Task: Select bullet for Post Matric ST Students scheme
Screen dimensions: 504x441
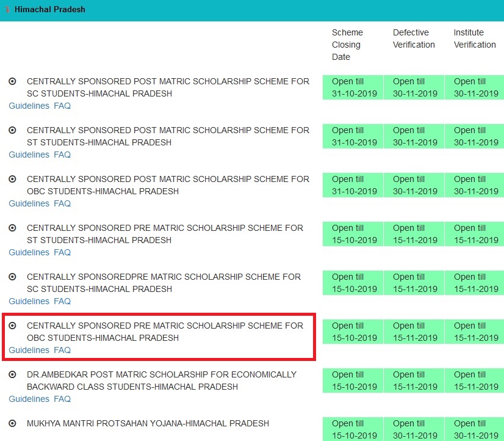Action: point(12,130)
